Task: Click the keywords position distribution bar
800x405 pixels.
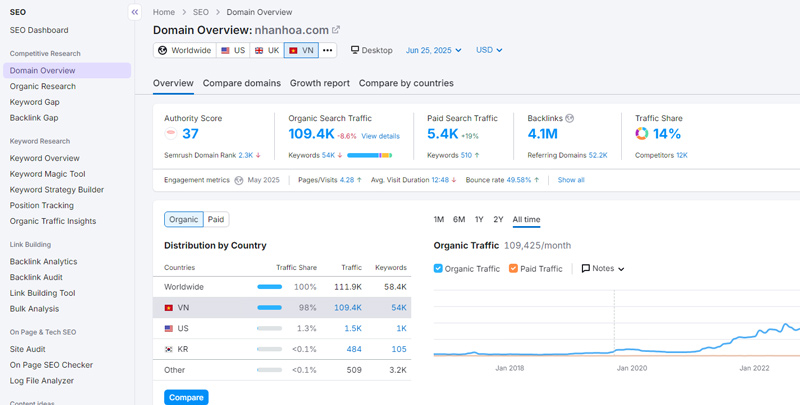Action: tap(369, 155)
